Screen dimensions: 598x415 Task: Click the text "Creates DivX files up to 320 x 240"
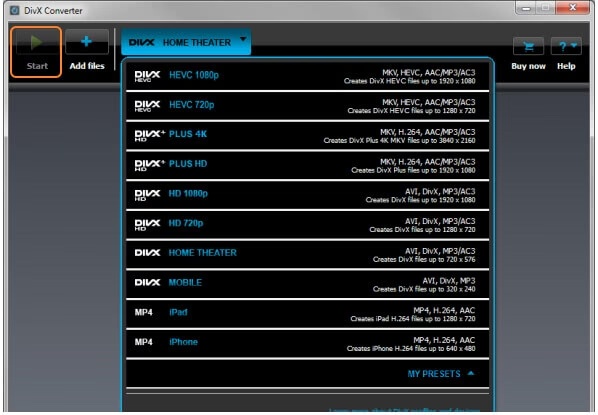click(424, 289)
